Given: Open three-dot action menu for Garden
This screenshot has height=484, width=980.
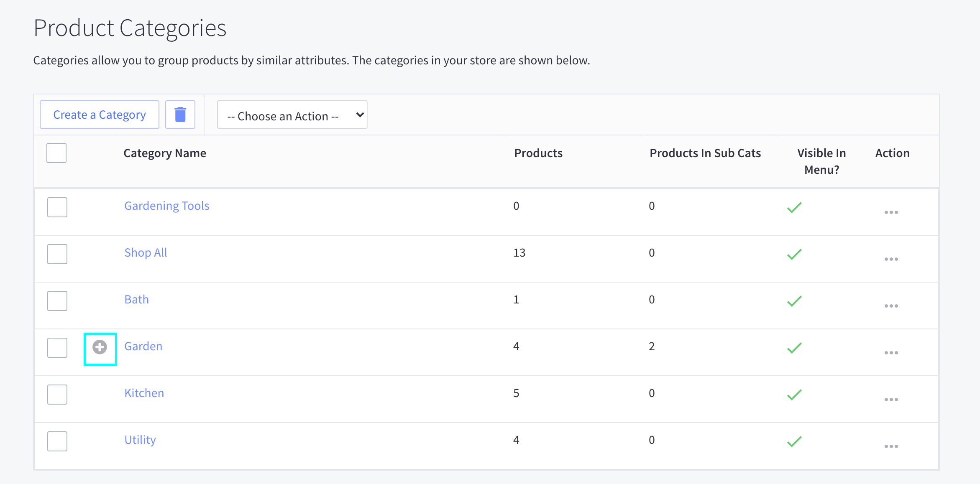Looking at the screenshot, I should 891,353.
